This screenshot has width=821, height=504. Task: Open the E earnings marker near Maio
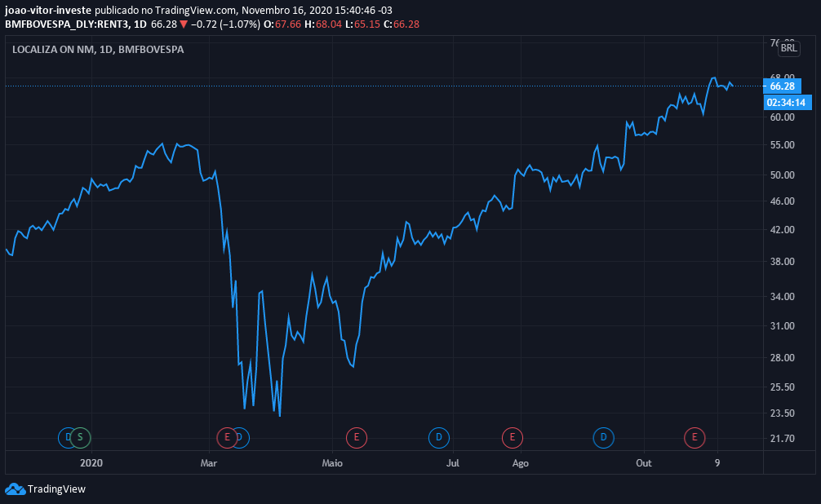tap(357, 437)
